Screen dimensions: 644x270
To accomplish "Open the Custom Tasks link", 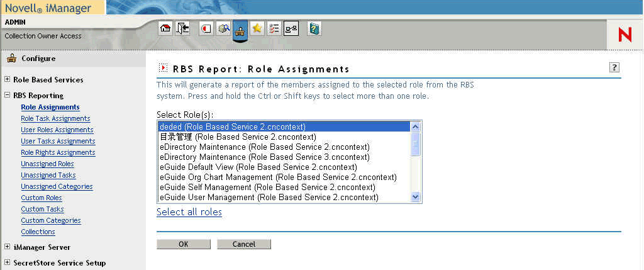I will coord(42,209).
